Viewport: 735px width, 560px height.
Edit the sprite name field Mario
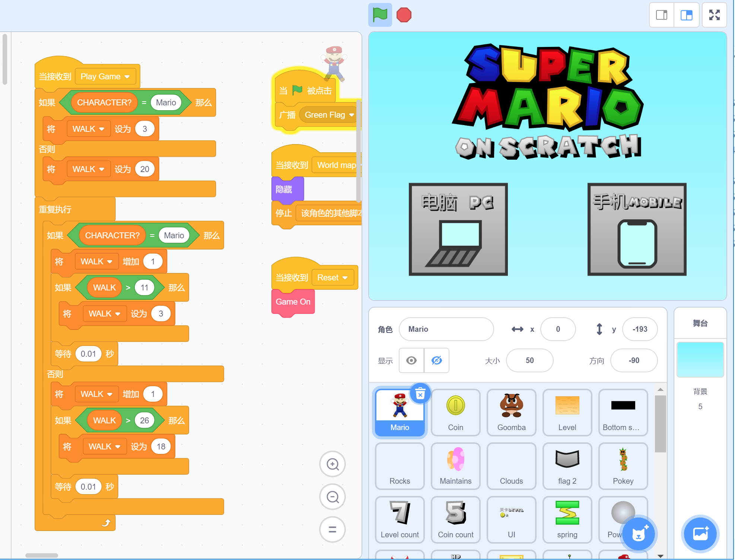446,329
